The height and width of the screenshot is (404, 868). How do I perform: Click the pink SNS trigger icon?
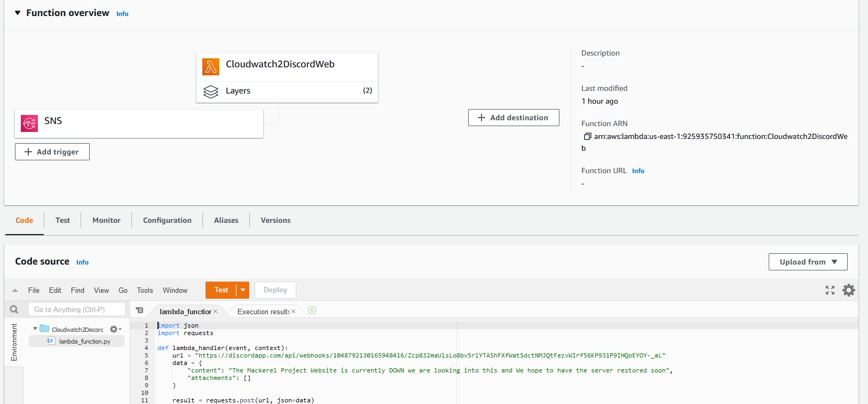[x=29, y=123]
